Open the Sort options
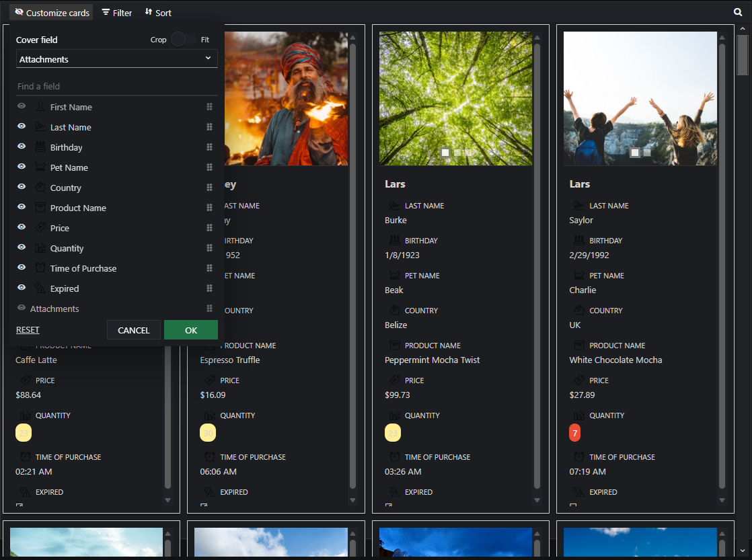Viewport: 752px width, 560px height. tap(158, 13)
